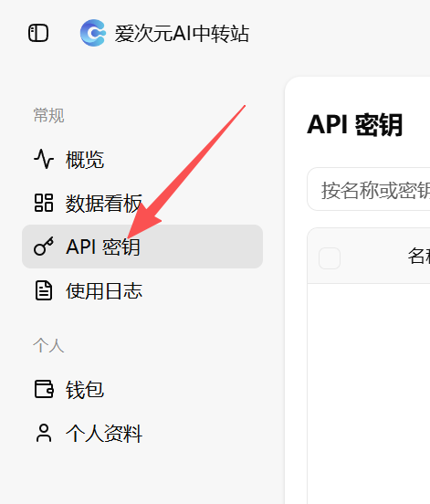Select API 密钥 in the sidebar
Image resolution: width=430 pixels, height=504 pixels.
(x=142, y=247)
